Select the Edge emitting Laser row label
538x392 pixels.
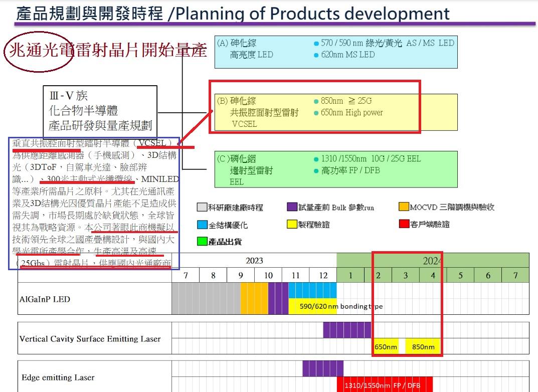[x=58, y=377]
